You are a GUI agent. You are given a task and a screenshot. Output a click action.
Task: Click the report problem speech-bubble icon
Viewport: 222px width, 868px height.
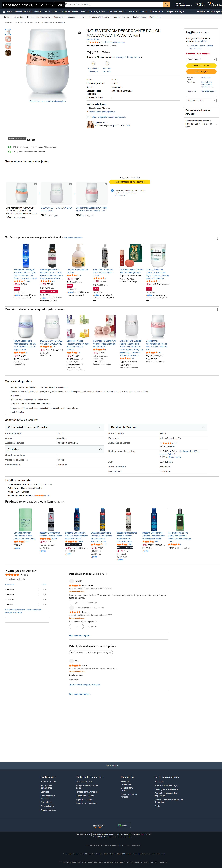click(88, 117)
